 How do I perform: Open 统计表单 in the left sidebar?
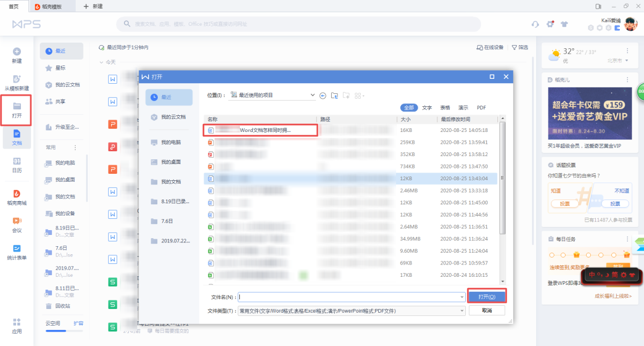coord(17,252)
